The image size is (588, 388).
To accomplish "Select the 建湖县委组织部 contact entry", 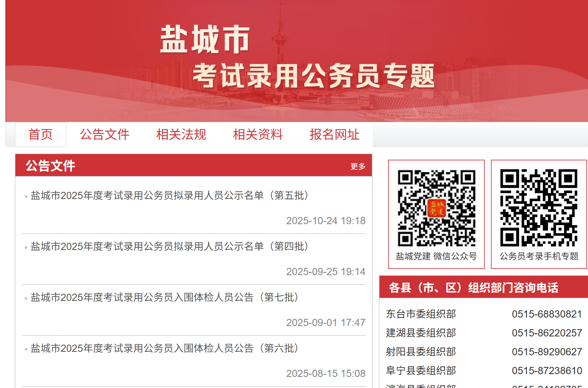I will point(421,333).
